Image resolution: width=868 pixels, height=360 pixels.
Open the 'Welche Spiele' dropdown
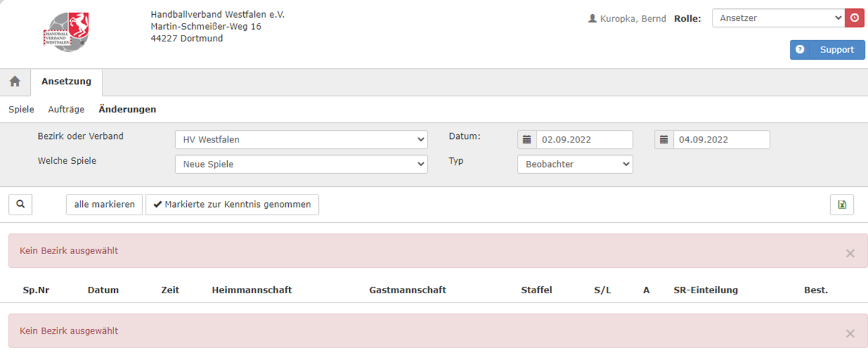coord(301,164)
